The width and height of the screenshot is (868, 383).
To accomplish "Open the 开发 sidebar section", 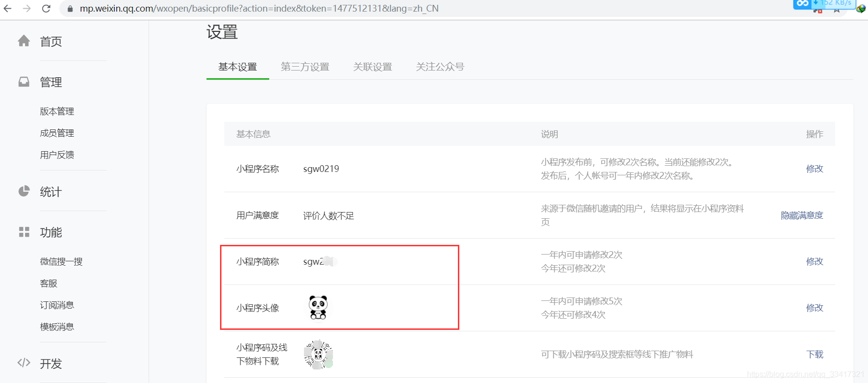I will point(51,364).
